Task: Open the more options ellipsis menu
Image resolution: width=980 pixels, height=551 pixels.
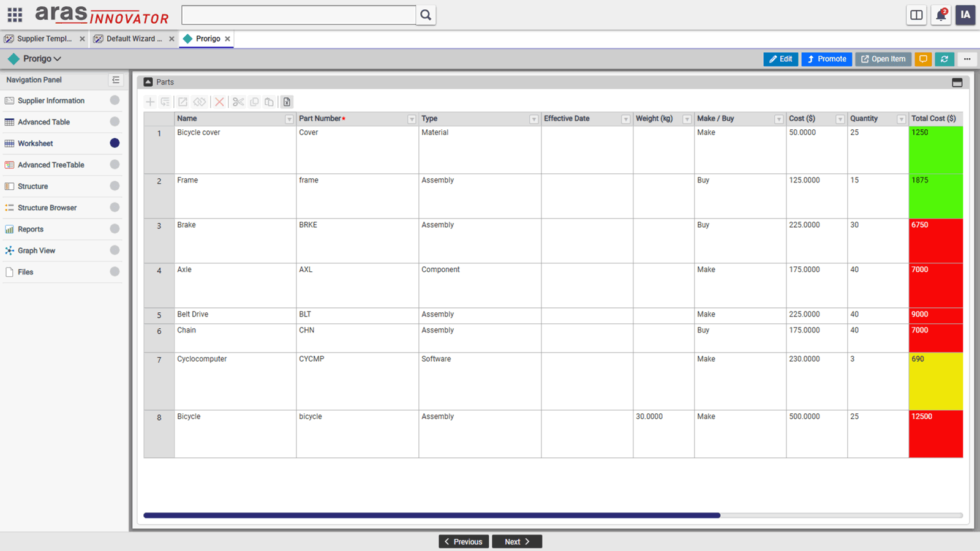Action: pos(967,59)
